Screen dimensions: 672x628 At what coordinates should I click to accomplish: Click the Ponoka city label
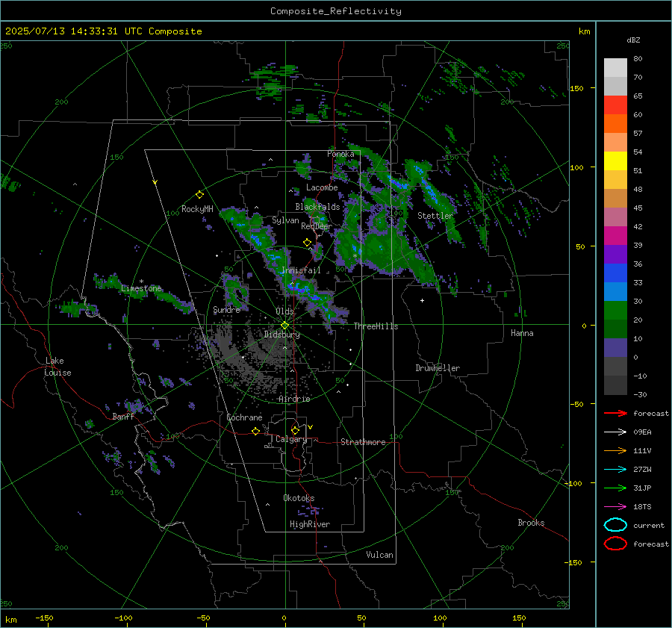[340, 154]
